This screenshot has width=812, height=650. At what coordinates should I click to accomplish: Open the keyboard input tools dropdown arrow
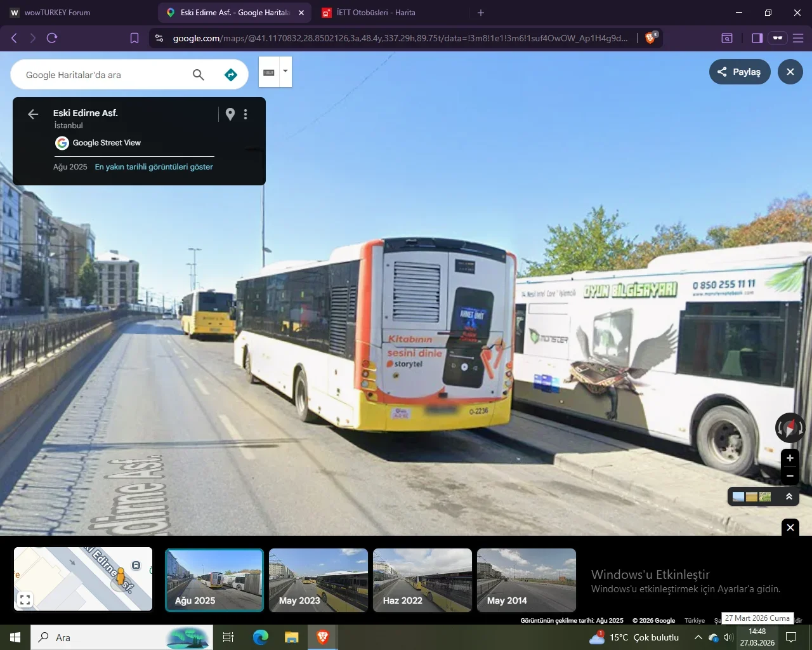tap(285, 71)
